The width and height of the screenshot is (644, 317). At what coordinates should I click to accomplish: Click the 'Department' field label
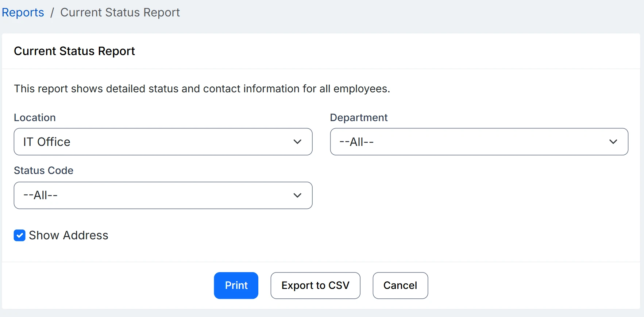[359, 117]
